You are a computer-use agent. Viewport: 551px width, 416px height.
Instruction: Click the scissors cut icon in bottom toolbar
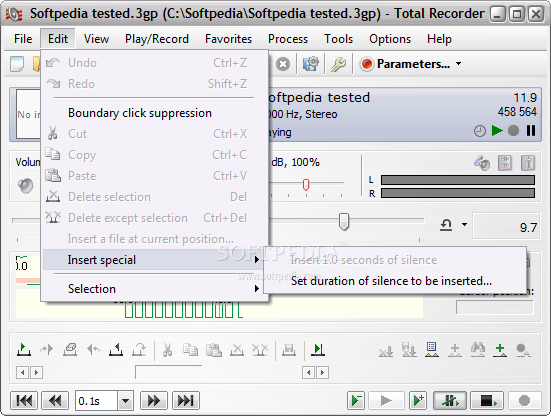click(168, 350)
